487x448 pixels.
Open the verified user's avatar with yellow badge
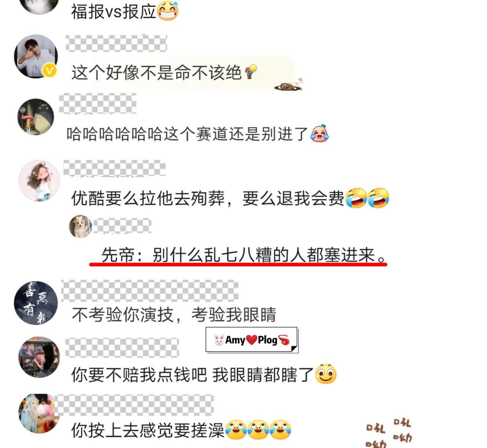(36, 56)
